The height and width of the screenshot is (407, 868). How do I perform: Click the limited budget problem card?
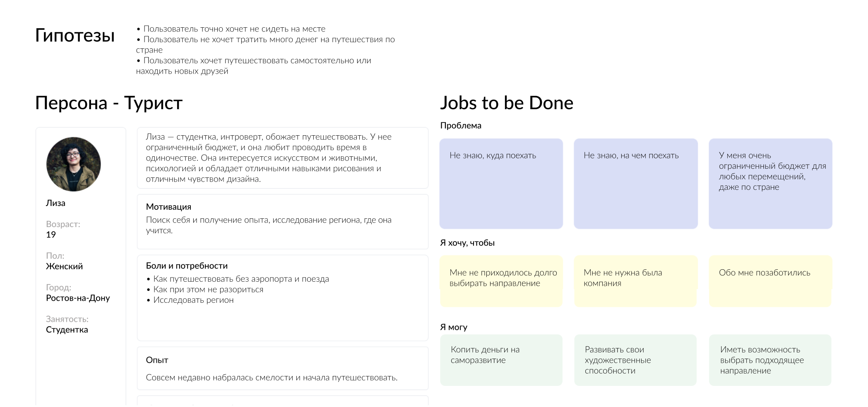(x=770, y=184)
